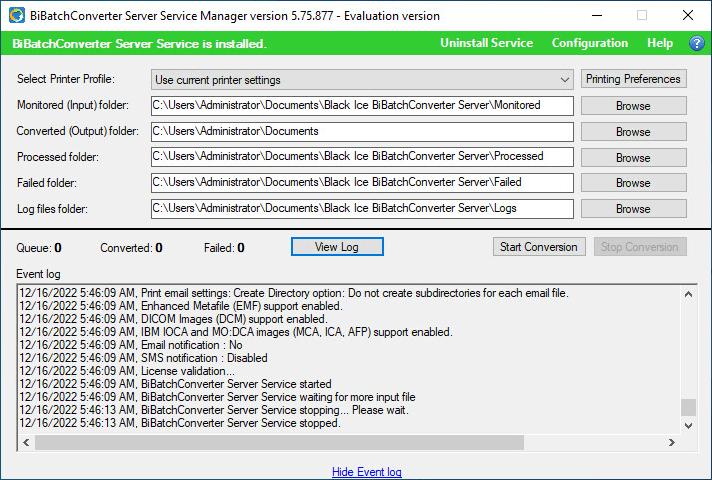Close the Service Manager window
This screenshot has height=480, width=712.
688,15
